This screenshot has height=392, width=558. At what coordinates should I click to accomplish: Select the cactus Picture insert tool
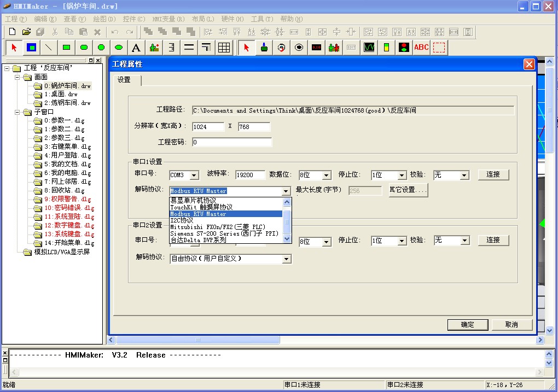pyautogui.click(x=154, y=48)
